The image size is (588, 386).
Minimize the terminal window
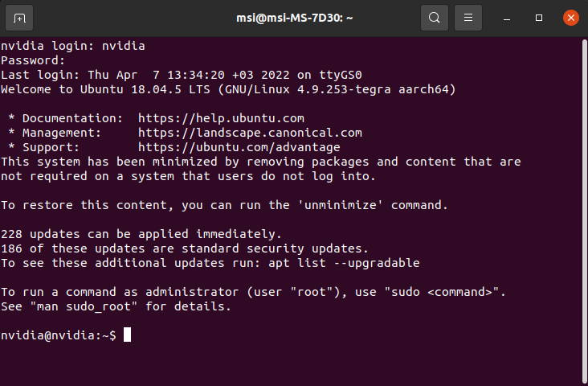point(507,18)
